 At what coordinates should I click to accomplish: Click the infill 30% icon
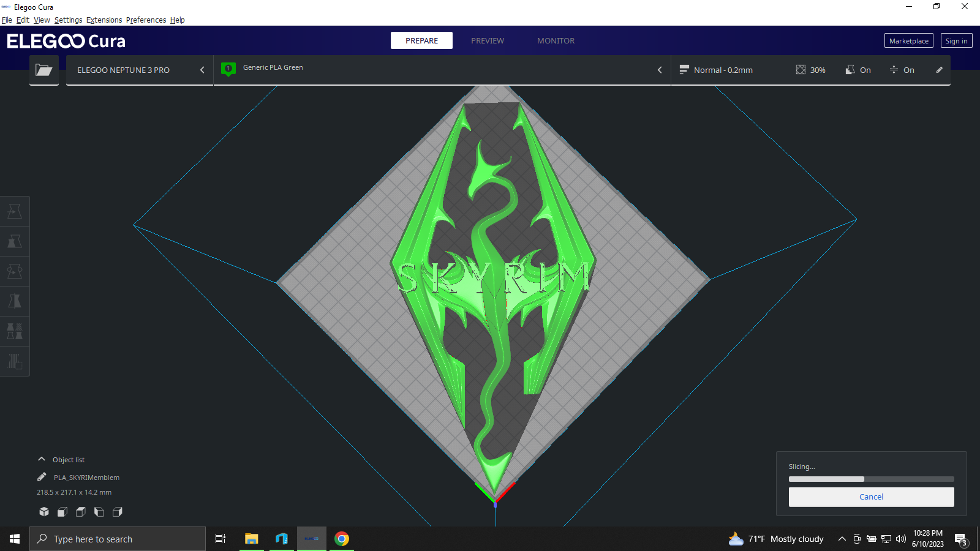pyautogui.click(x=801, y=70)
